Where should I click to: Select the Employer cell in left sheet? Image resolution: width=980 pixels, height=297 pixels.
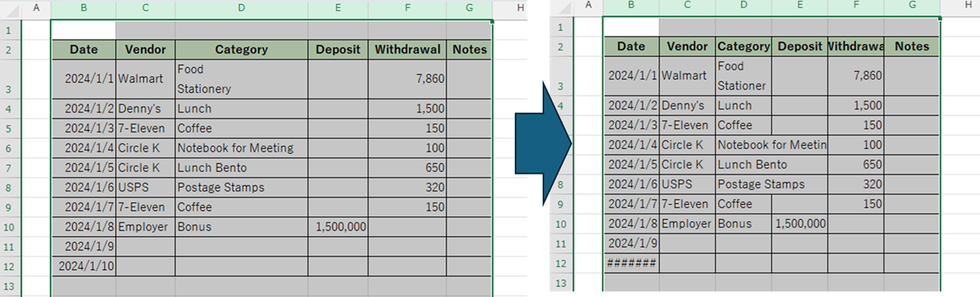[146, 227]
